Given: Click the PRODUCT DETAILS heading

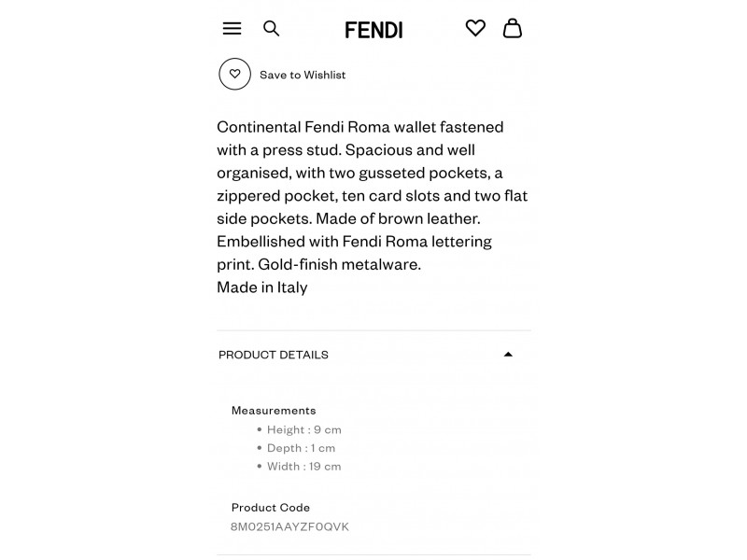Looking at the screenshot, I should pos(274,355).
